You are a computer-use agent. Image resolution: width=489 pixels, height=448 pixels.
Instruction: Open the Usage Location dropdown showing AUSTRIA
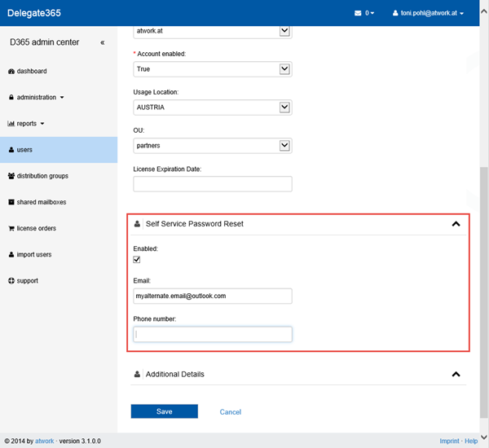coord(284,108)
